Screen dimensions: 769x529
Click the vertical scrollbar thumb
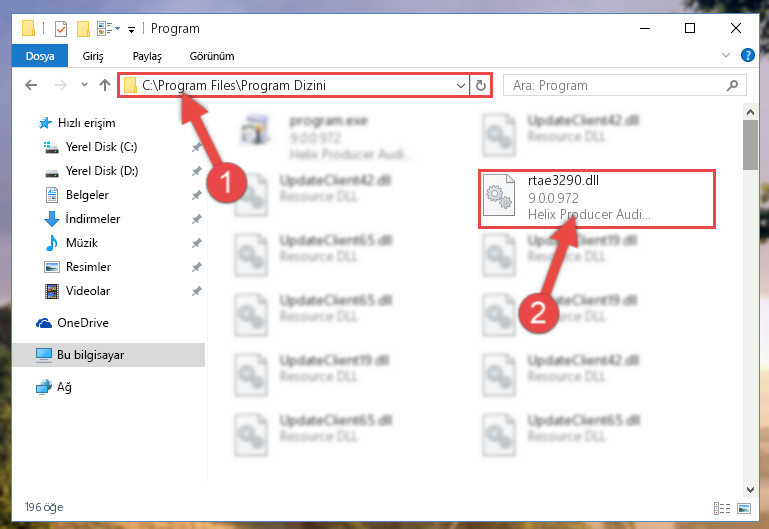(x=750, y=145)
